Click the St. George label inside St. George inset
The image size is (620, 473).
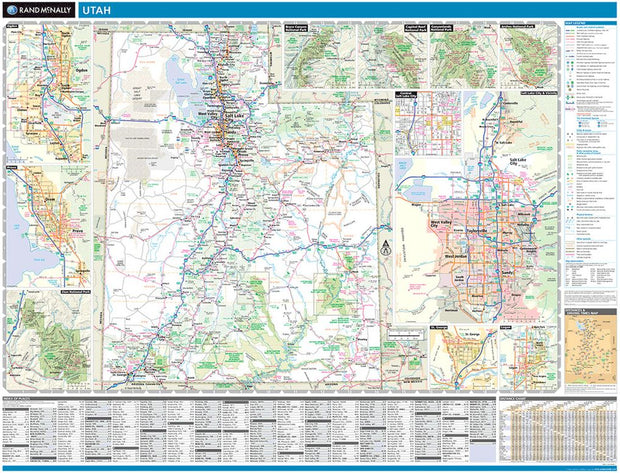pyautogui.click(x=472, y=335)
